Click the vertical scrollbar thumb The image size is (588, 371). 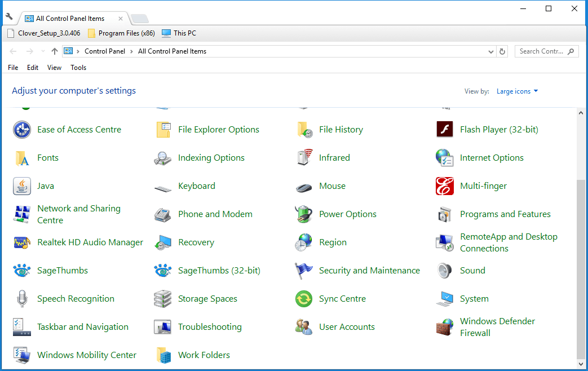point(581,269)
